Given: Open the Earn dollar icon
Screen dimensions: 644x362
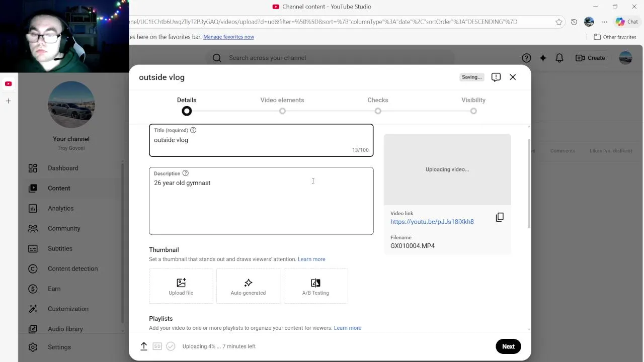Looking at the screenshot, I should pos(33,289).
